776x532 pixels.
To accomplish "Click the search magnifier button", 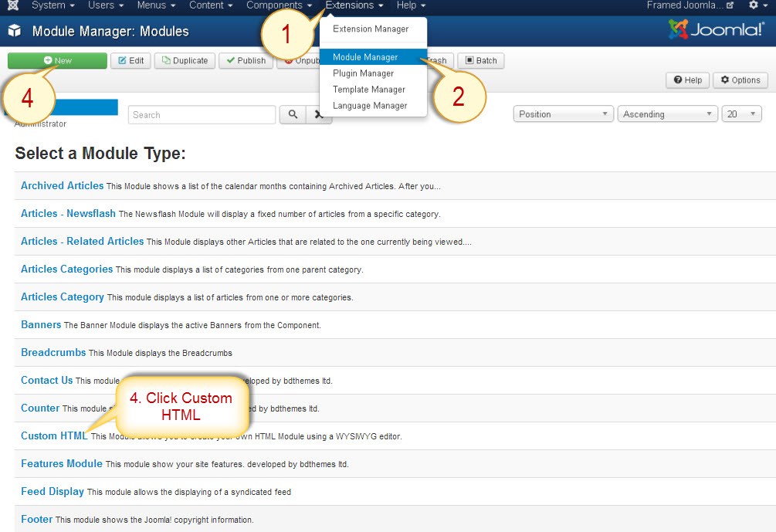I will click(293, 114).
